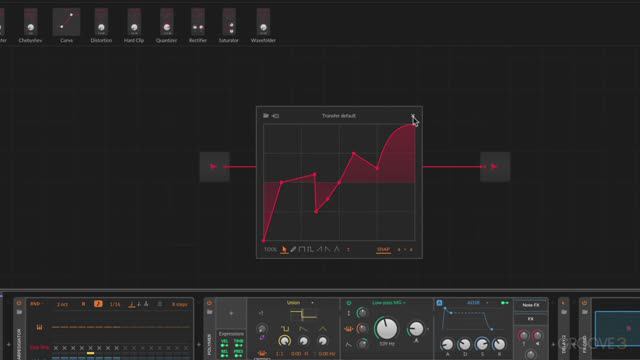Click the 8 steps value

tap(180, 304)
